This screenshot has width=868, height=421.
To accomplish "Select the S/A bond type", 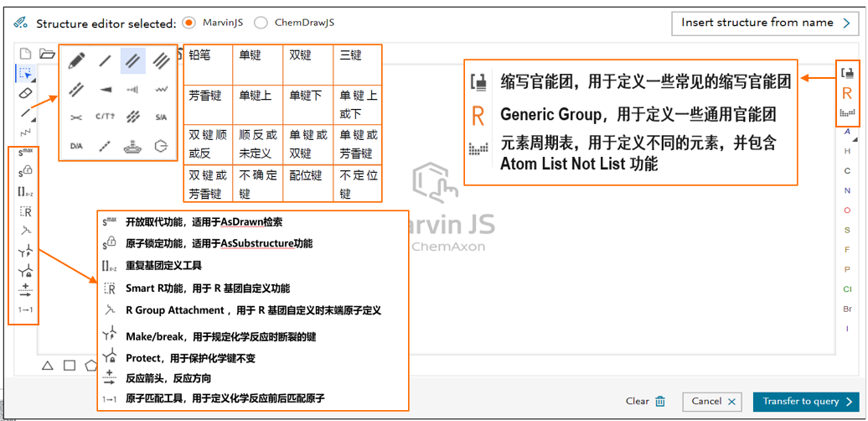I will pos(161,117).
